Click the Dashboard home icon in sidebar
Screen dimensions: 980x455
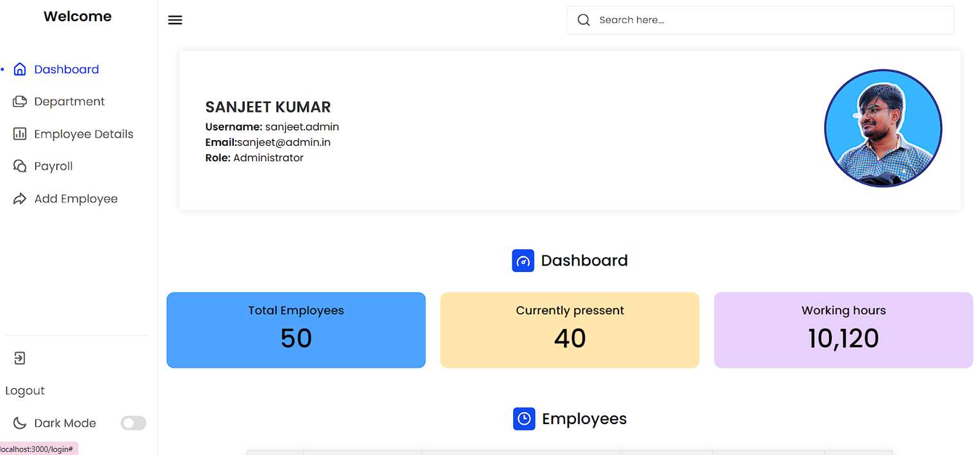pyautogui.click(x=20, y=69)
